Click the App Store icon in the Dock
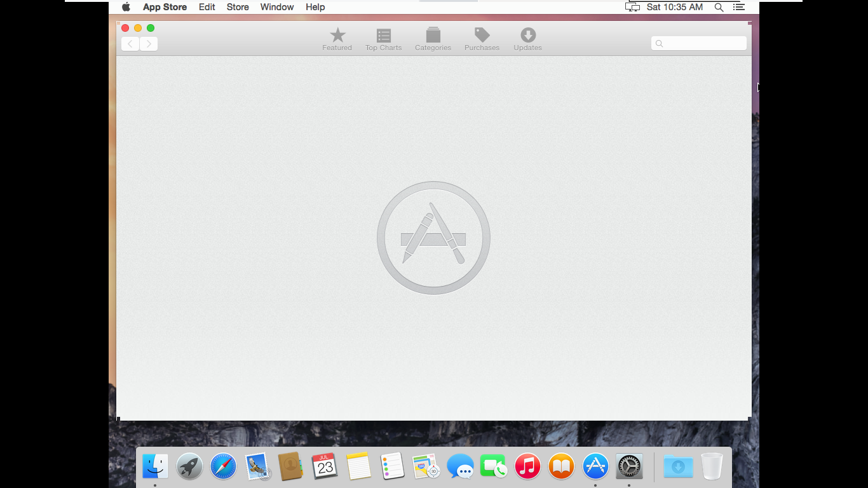The image size is (868, 488). [595, 466]
